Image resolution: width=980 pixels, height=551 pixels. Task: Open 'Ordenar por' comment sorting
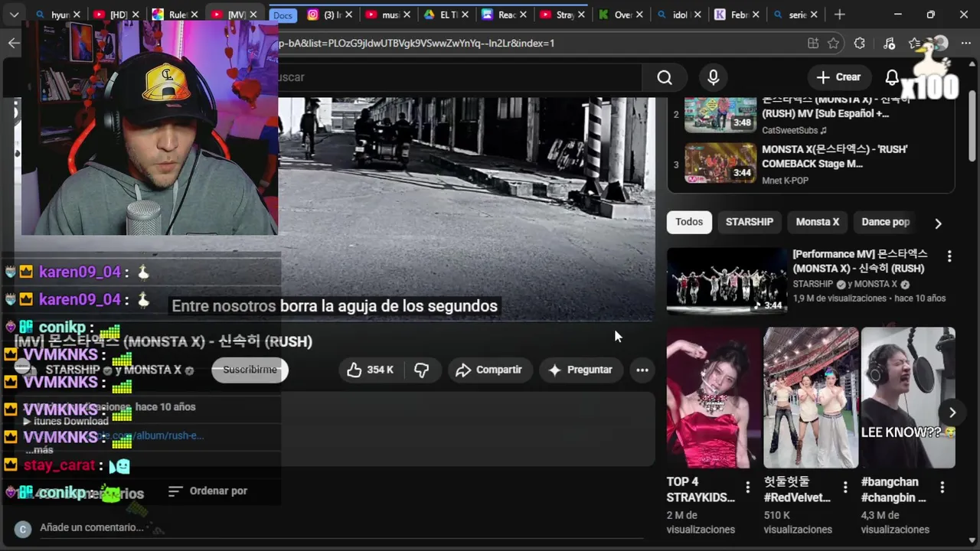(208, 491)
